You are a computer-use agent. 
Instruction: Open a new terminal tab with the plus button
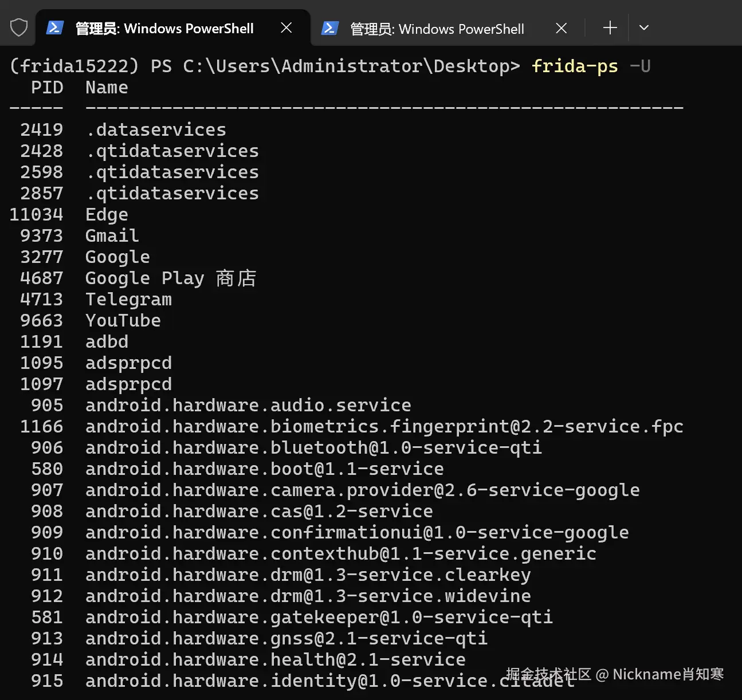click(610, 27)
